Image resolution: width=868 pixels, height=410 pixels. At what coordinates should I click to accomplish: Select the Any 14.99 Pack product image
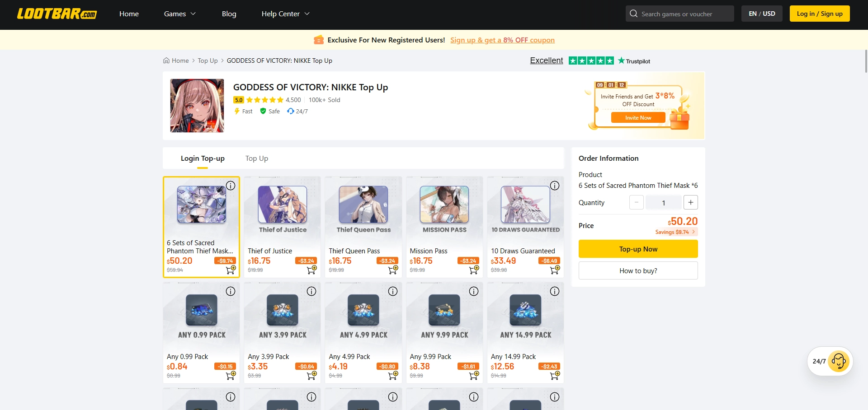525,310
